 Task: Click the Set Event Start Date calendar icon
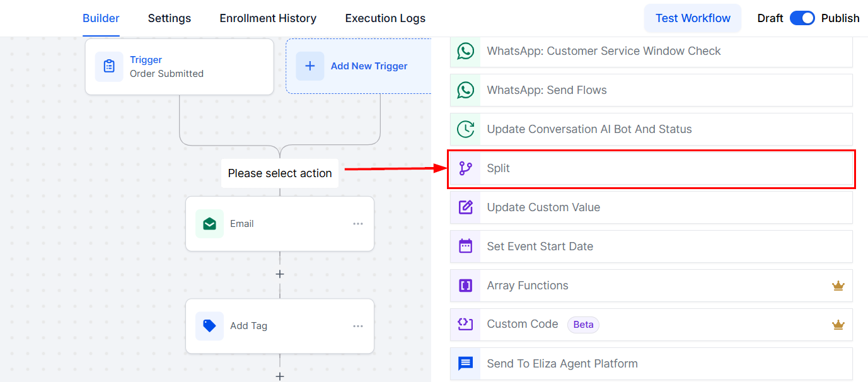tap(466, 246)
